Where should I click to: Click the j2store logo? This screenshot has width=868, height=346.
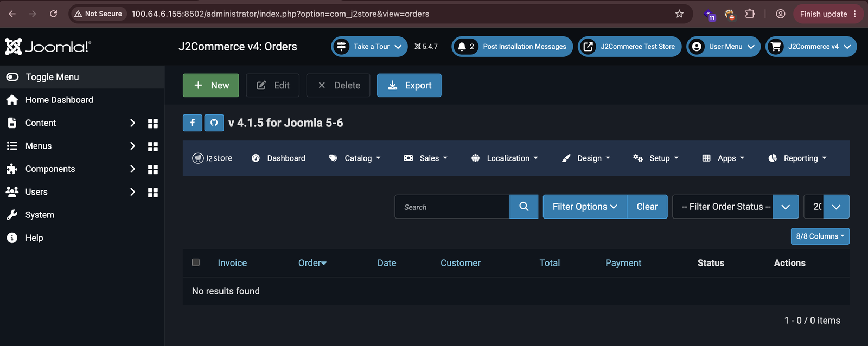213,158
